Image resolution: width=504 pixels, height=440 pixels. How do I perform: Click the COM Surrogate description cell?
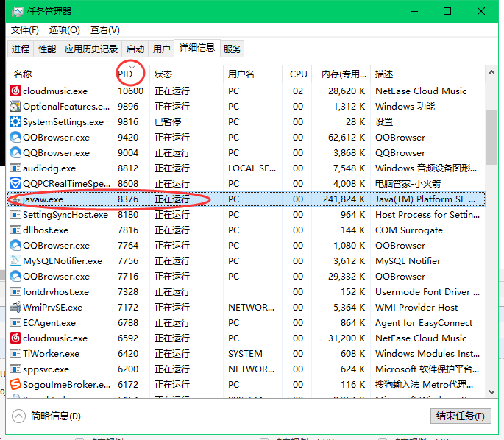pyautogui.click(x=409, y=230)
